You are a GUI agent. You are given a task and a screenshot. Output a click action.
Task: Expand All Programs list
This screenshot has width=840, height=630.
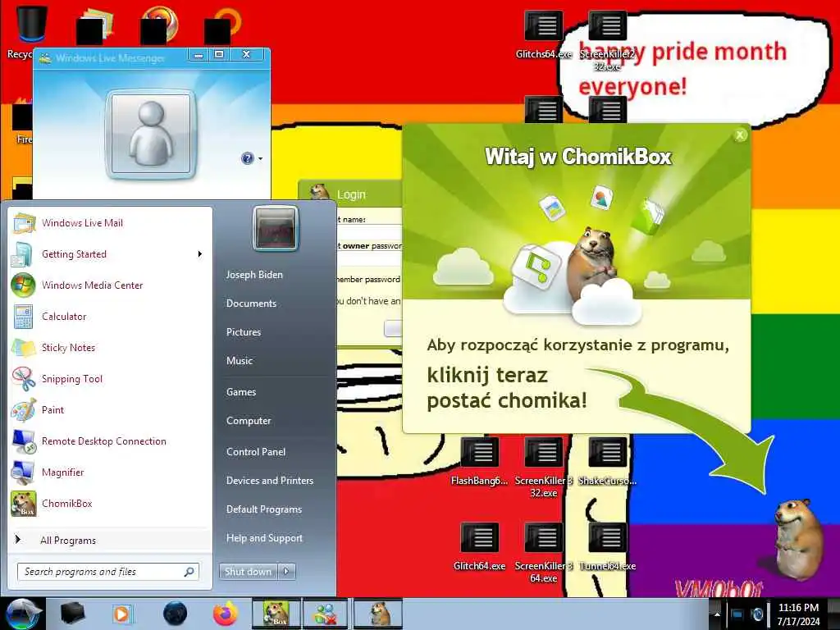(68, 540)
